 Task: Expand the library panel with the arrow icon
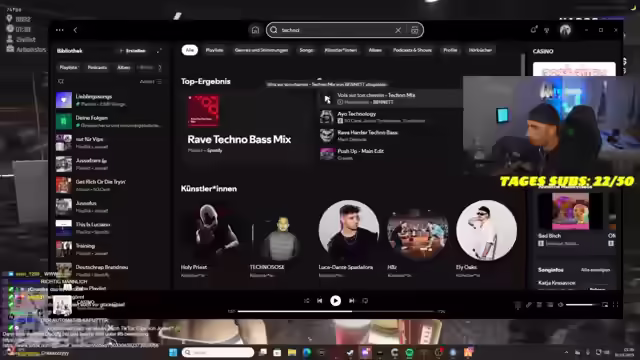[x=159, y=51]
